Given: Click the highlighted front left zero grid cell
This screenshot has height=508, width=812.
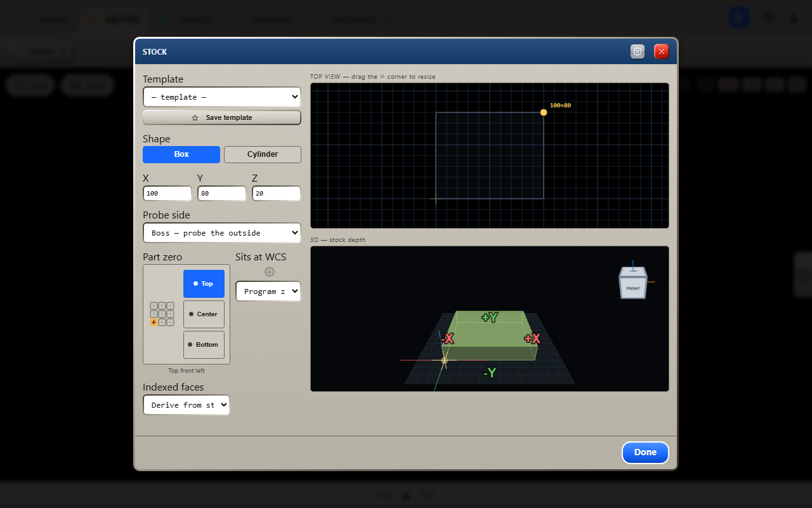Looking at the screenshot, I should 154,322.
